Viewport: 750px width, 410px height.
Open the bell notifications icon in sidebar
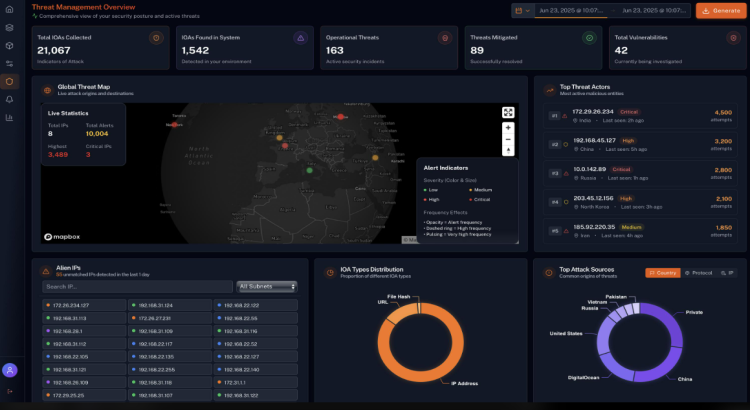(9, 100)
